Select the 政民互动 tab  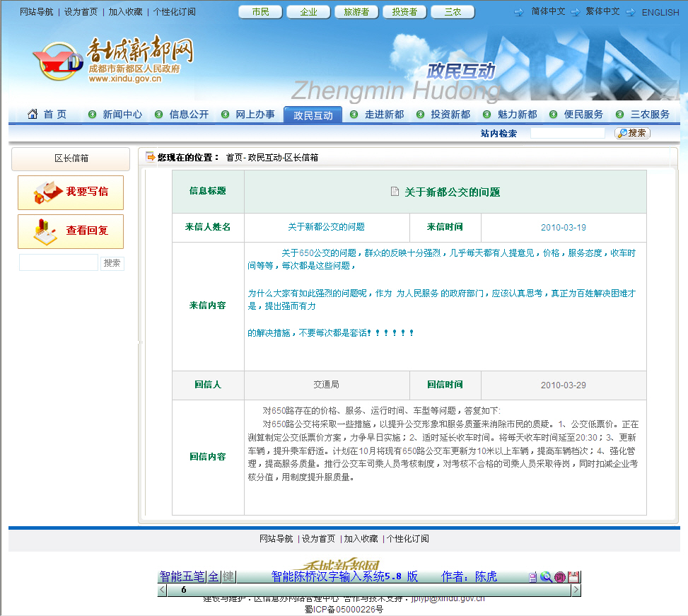pos(313,115)
